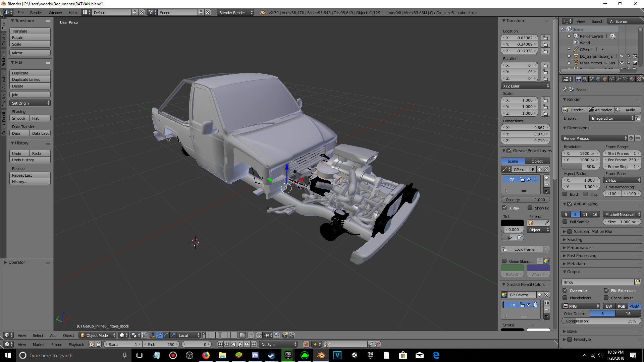Open the Object Mode dropdown
644x362 pixels.
click(x=97, y=335)
